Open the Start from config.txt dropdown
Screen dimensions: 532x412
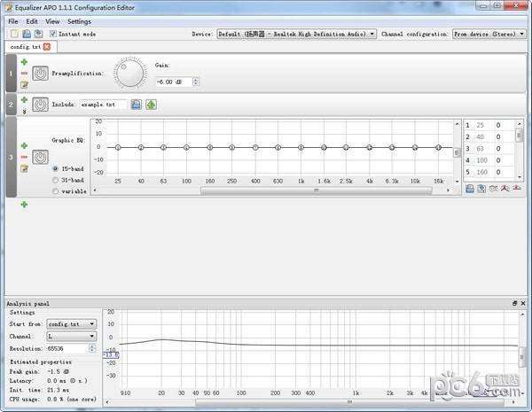[x=72, y=324]
